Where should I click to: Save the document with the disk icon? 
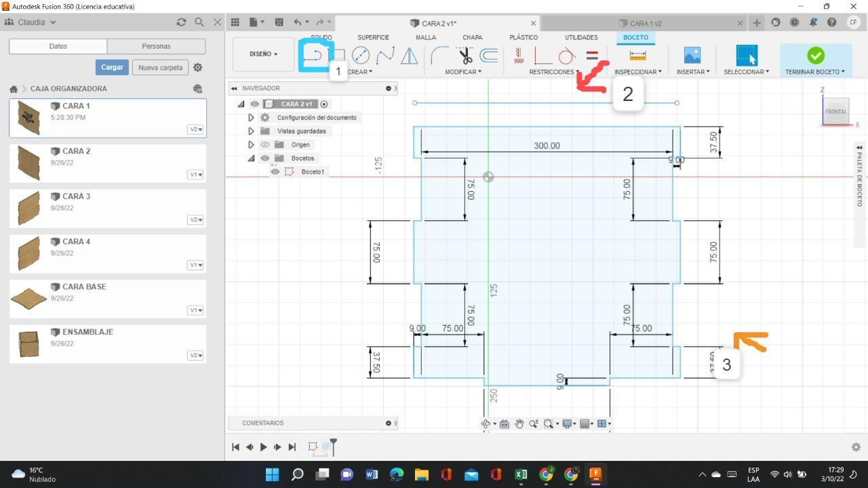coord(279,22)
